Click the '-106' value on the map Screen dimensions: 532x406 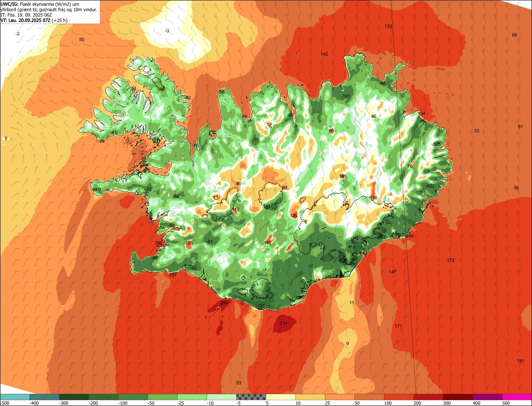[x=373, y=198]
